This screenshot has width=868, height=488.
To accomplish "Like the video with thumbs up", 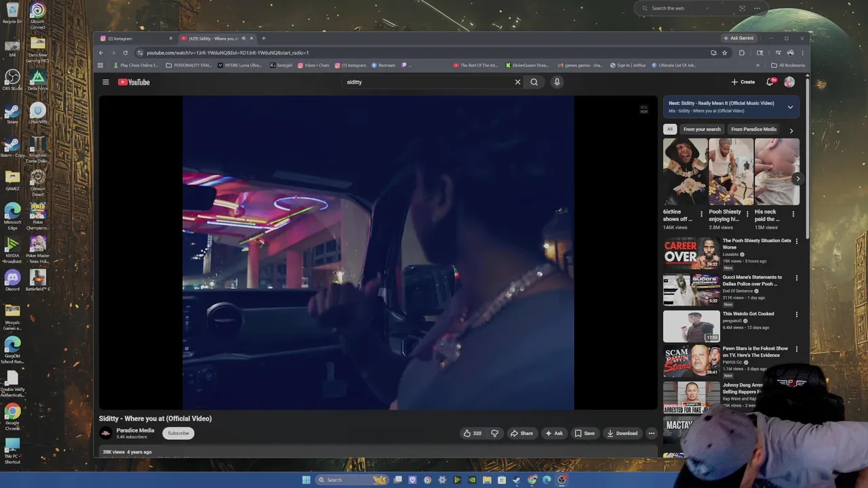I will [472, 433].
